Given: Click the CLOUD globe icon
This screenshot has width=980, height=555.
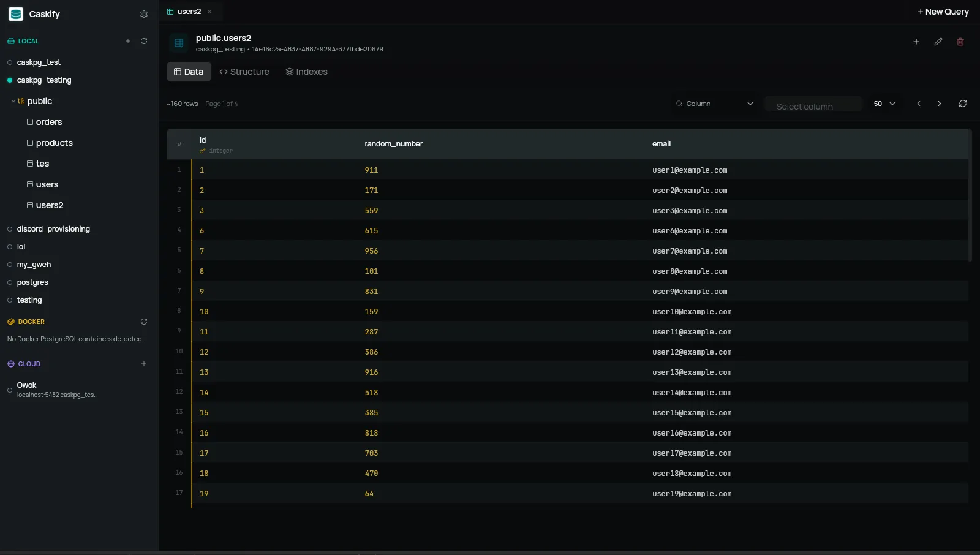Looking at the screenshot, I should (11, 364).
